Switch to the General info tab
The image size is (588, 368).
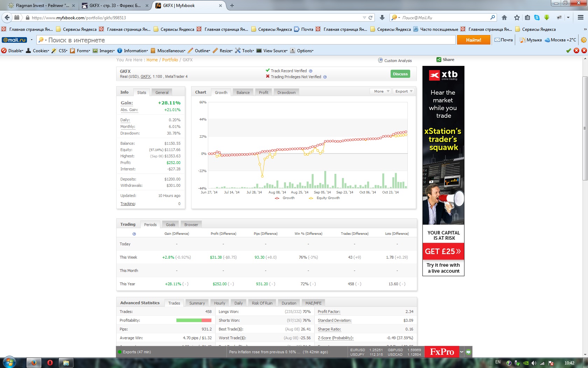pyautogui.click(x=162, y=93)
